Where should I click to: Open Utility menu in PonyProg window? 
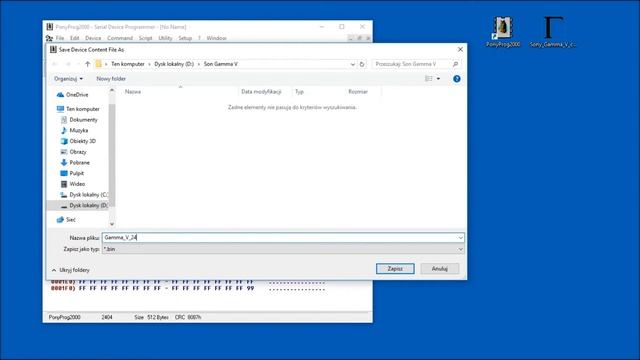(x=165, y=38)
